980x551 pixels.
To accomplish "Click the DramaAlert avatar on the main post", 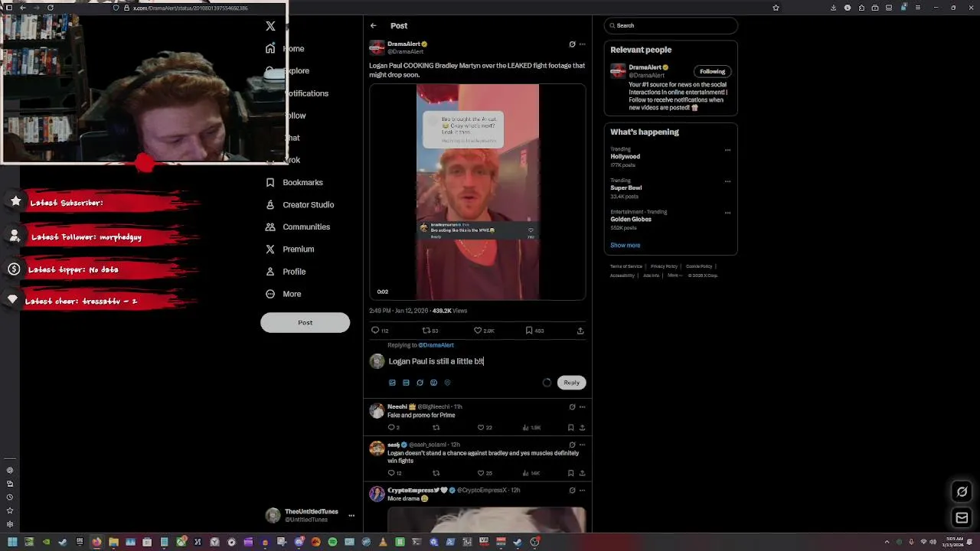I will (377, 48).
